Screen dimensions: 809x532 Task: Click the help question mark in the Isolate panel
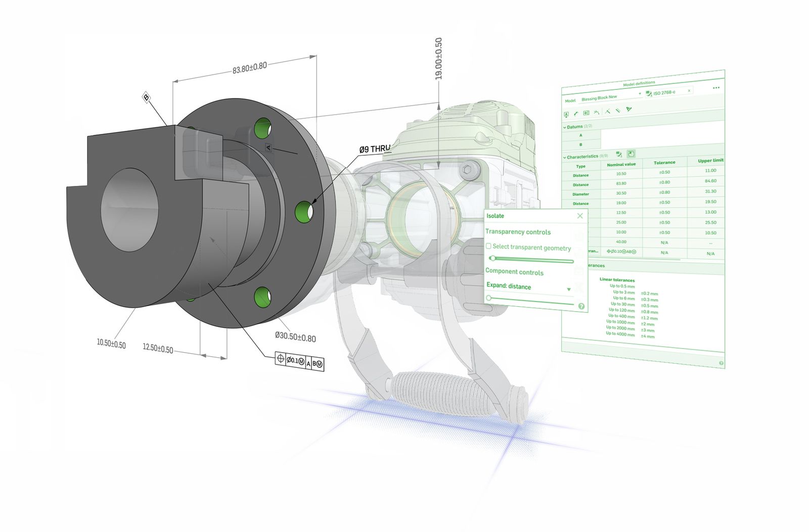[581, 306]
